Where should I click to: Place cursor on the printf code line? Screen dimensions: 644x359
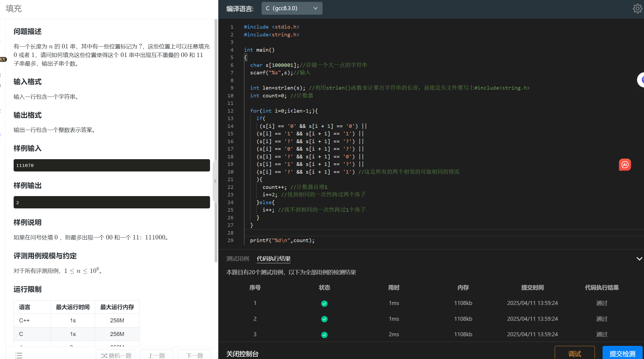(282, 240)
